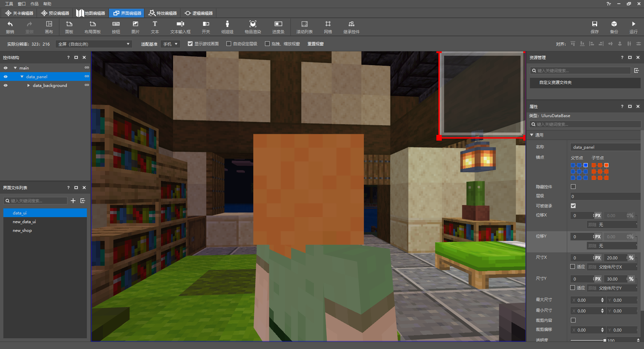The height and width of the screenshot is (349, 644).
Task: Insert a 网格 (Grid) control
Action: [328, 27]
